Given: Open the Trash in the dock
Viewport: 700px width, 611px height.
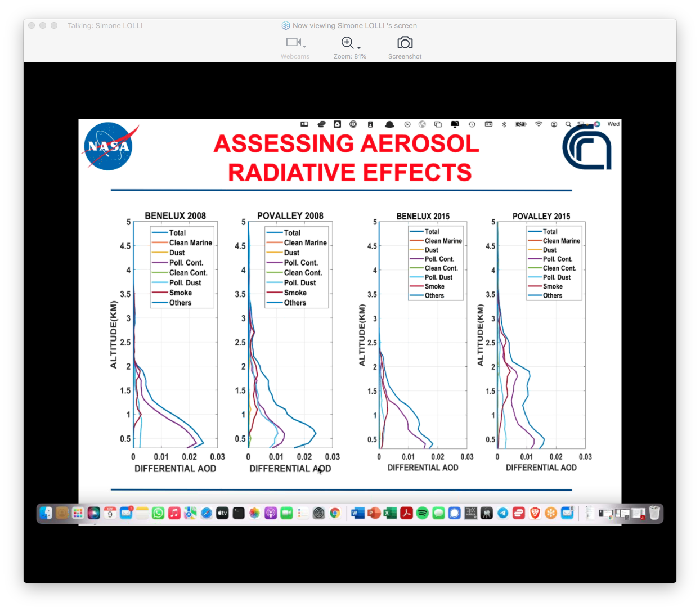Looking at the screenshot, I should coord(654,513).
